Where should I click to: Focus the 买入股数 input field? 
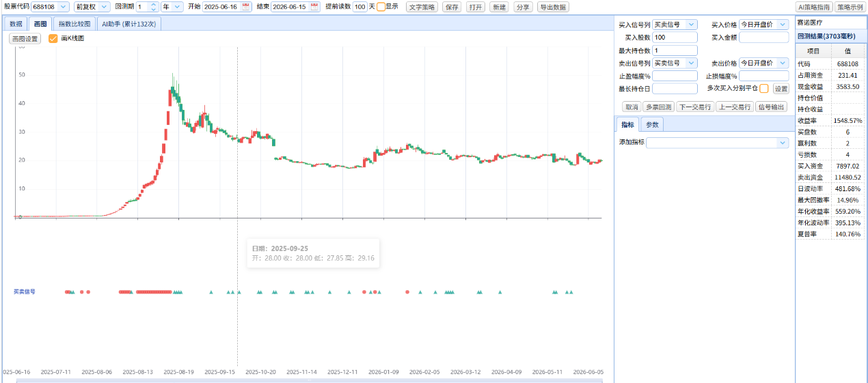pyautogui.click(x=675, y=38)
